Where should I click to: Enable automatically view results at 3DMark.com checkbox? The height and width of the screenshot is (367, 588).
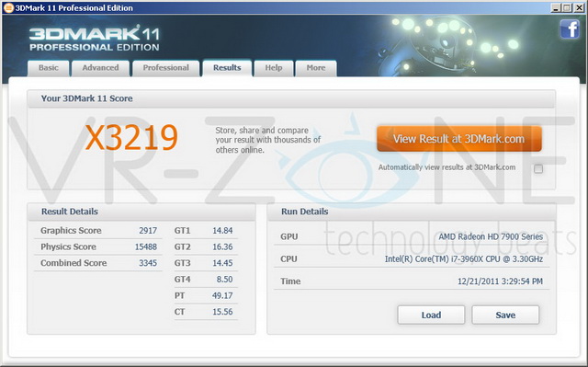[x=538, y=169]
